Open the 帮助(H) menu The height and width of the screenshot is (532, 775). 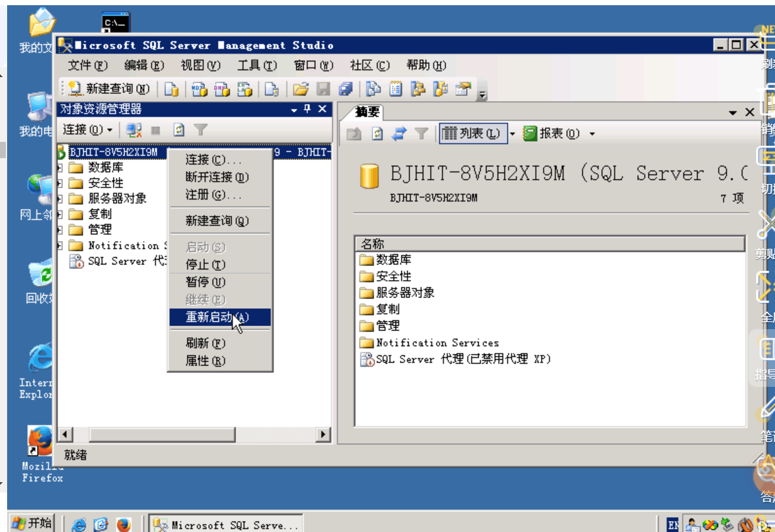point(426,65)
